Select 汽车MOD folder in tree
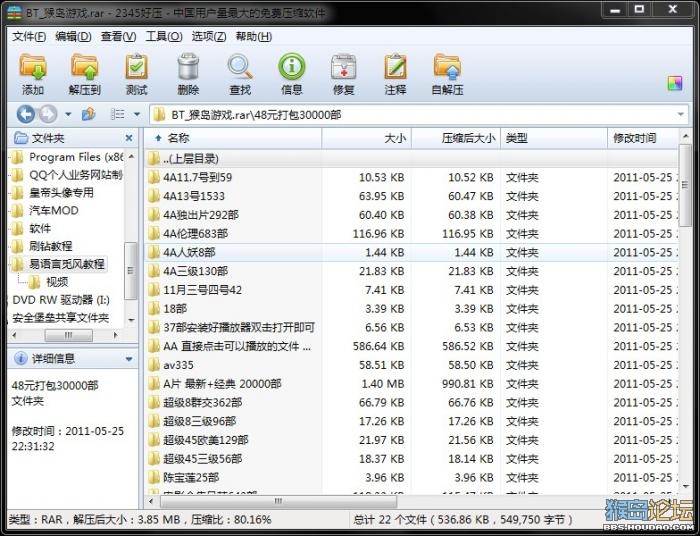Screen dimensions: 700x536 click(x=45, y=211)
